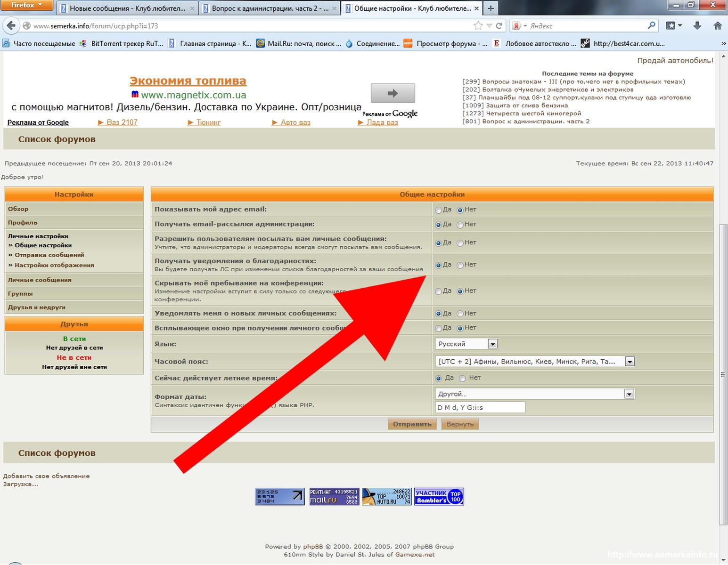Viewport: 728px width, 565px height.
Task: Open a new tab with the plus button
Action: 491,8
